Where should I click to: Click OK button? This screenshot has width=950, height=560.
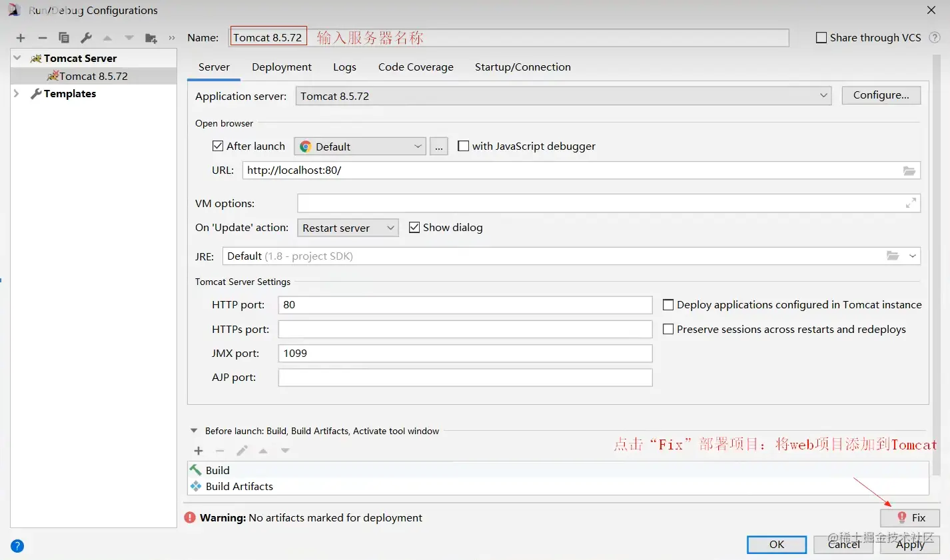777,544
